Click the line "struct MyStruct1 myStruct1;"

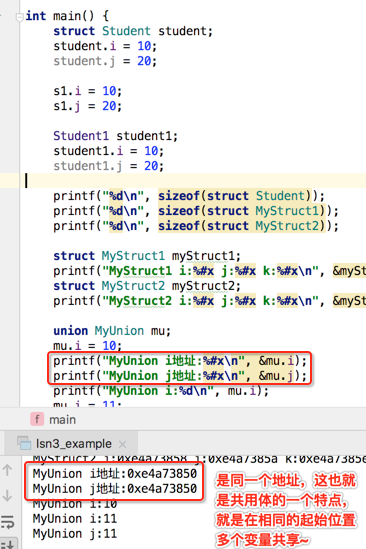point(147,256)
